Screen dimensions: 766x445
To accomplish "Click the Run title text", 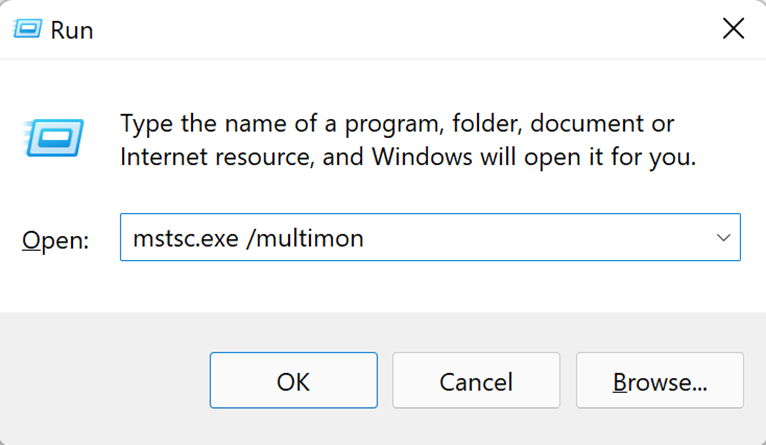I will pos(72,30).
